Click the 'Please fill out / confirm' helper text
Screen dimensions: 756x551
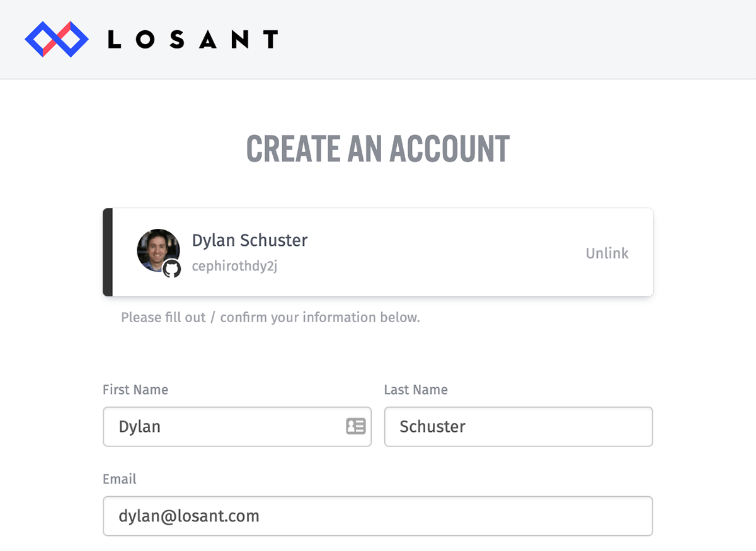tap(270, 317)
